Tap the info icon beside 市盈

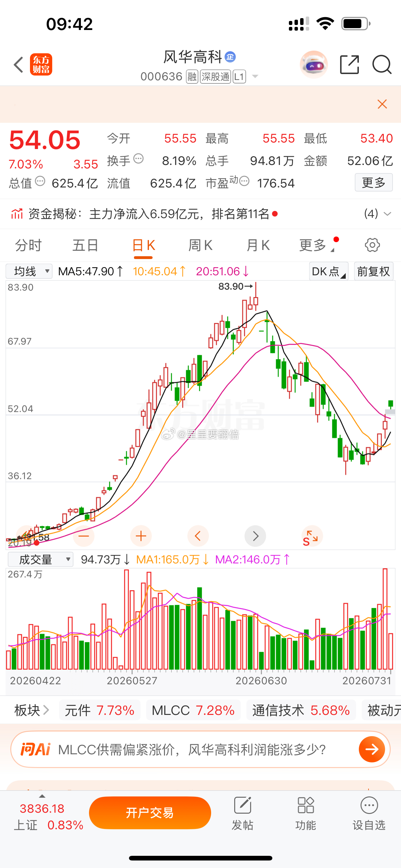[245, 181]
